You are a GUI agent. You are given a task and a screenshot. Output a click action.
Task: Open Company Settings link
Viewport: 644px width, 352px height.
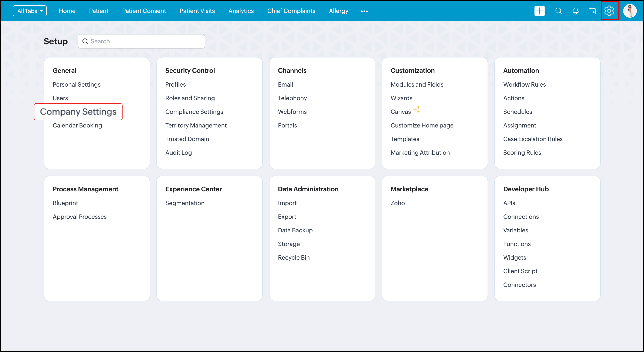(78, 112)
